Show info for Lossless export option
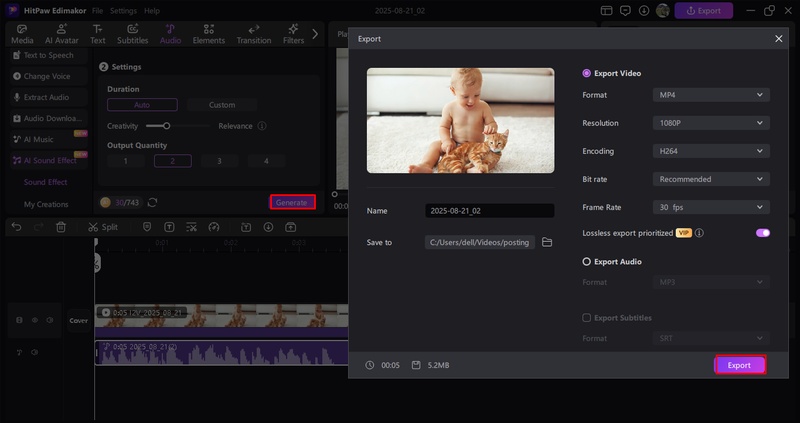This screenshot has height=423, width=800. coord(699,233)
